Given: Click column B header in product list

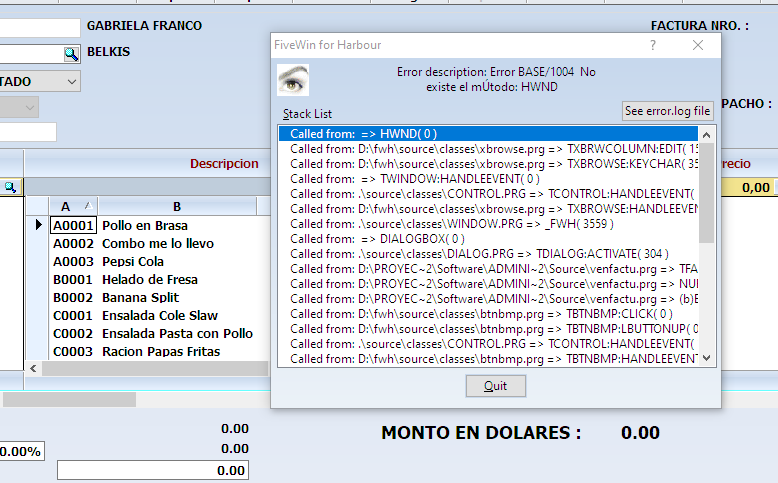Looking at the screenshot, I should click(177, 206).
